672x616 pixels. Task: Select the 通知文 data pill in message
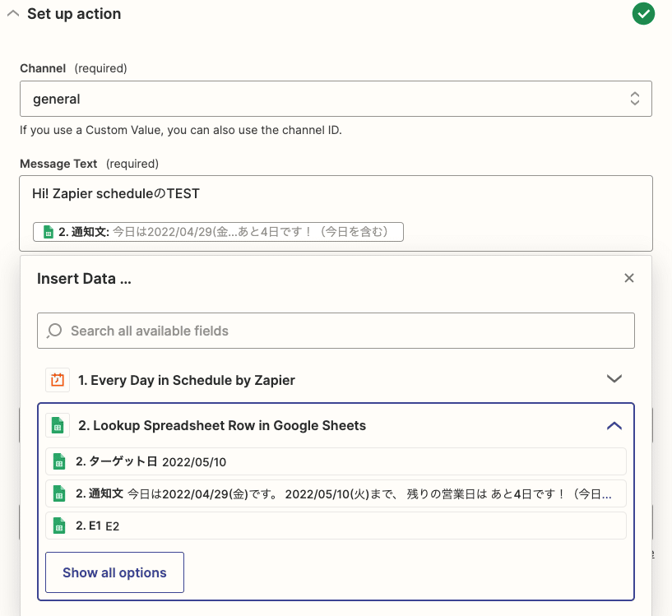(x=218, y=232)
